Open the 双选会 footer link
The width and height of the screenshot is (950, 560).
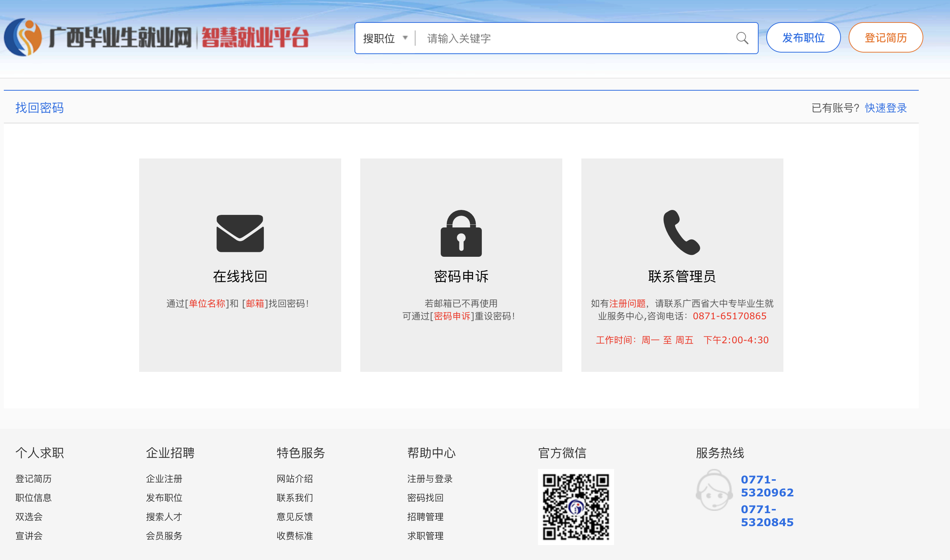pyautogui.click(x=29, y=517)
